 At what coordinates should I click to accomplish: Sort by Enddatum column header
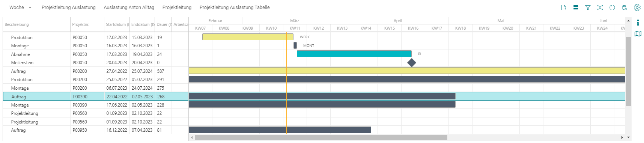tap(142, 24)
